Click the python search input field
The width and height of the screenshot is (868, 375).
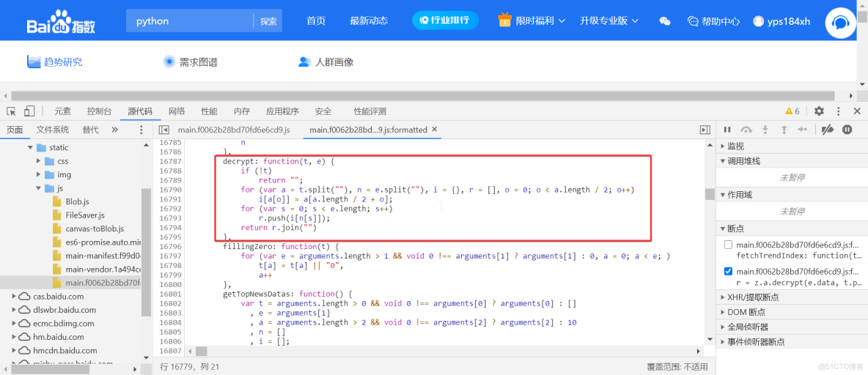(x=190, y=21)
